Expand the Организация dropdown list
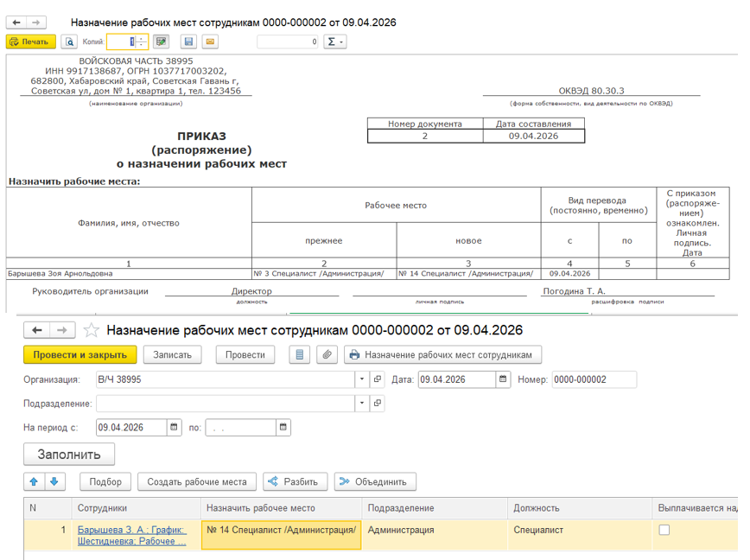This screenshot has height=560, width=750. (x=361, y=379)
